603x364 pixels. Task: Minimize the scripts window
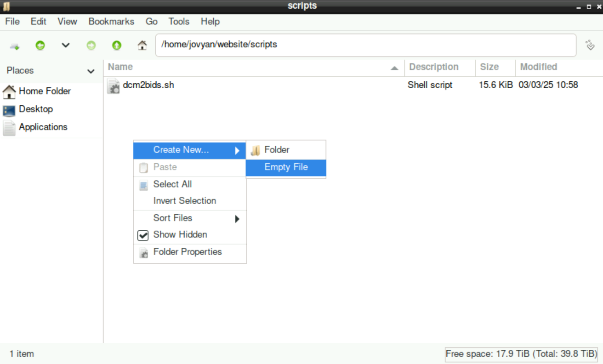tap(579, 7)
